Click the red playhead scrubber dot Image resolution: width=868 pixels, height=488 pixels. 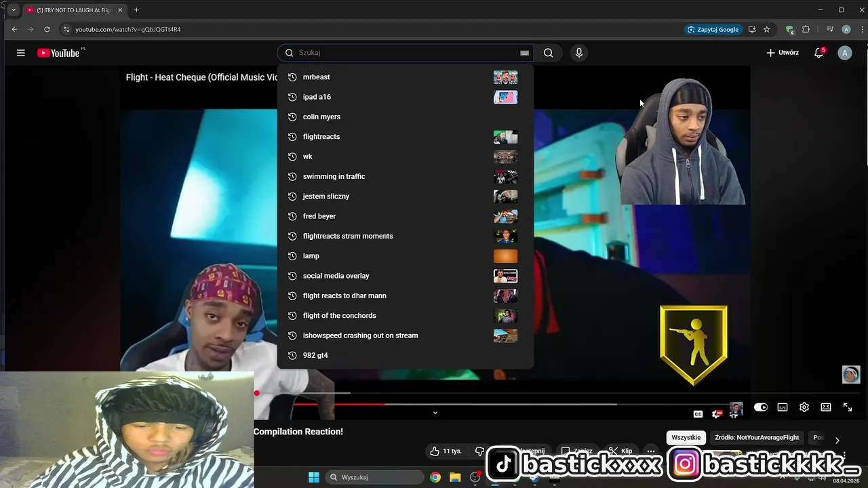257,393
